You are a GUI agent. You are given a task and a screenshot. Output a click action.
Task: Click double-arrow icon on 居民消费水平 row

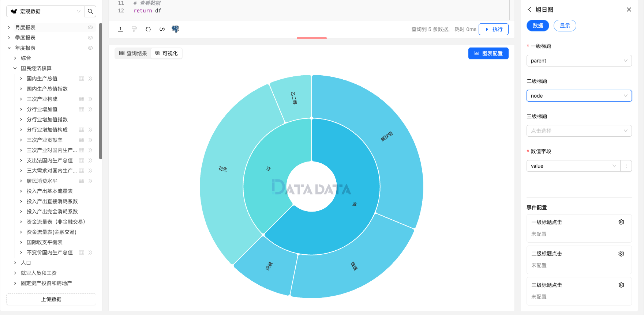point(90,181)
